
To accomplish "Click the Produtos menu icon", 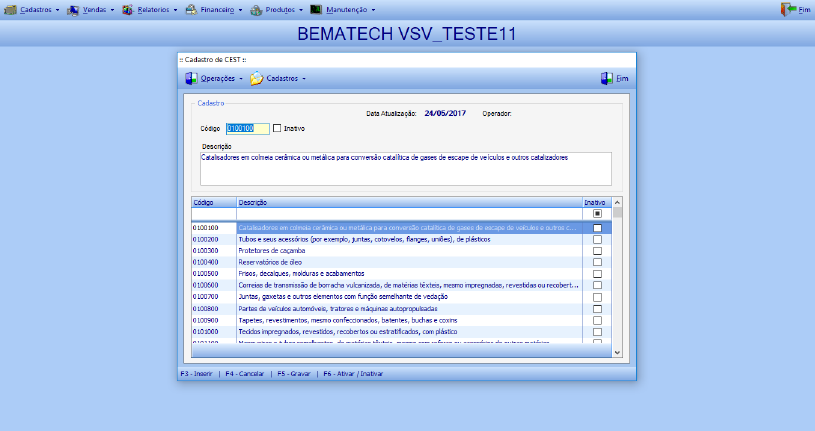I will pyautogui.click(x=256, y=10).
